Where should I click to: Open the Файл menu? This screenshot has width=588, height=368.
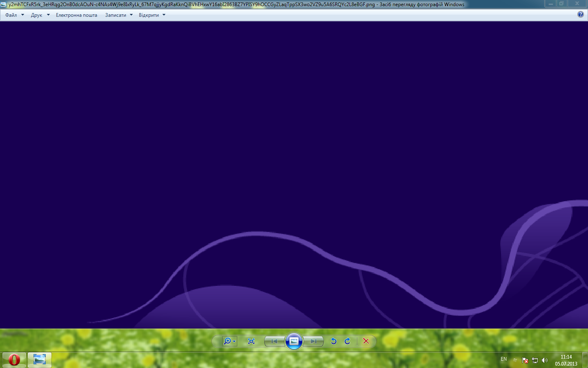point(14,15)
